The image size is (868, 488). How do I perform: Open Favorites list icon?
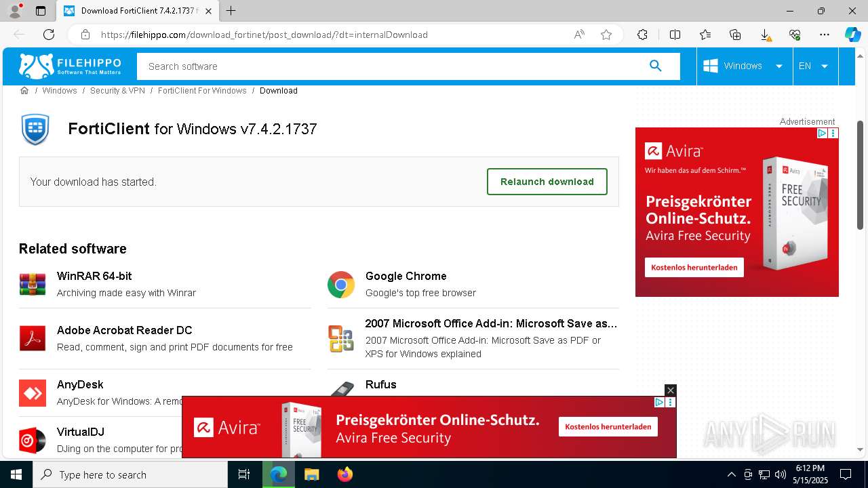[x=705, y=35]
